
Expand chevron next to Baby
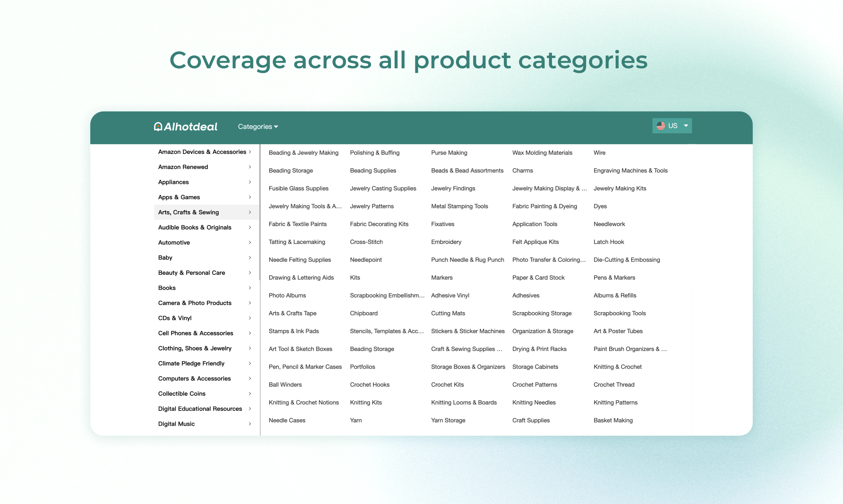[x=250, y=257]
